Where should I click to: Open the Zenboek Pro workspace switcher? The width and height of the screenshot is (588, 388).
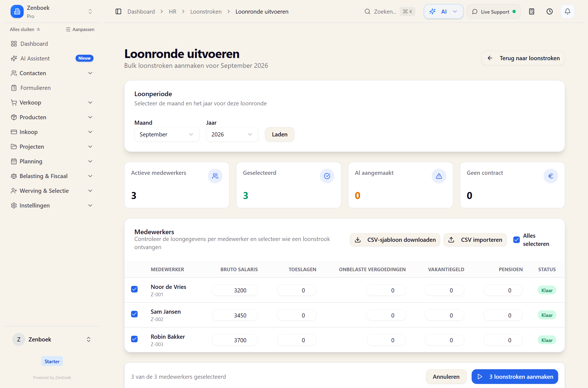click(x=52, y=11)
